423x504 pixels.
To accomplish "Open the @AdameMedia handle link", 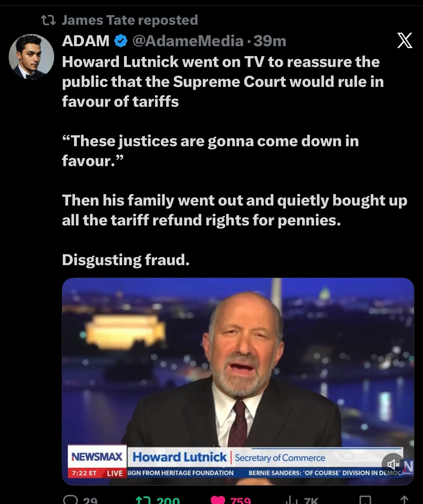I will point(188,41).
